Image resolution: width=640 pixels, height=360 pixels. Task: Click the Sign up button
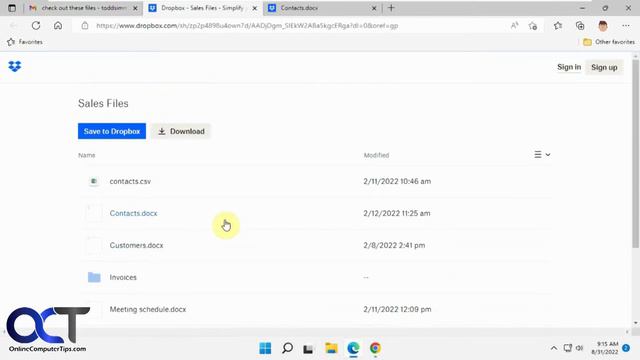604,67
